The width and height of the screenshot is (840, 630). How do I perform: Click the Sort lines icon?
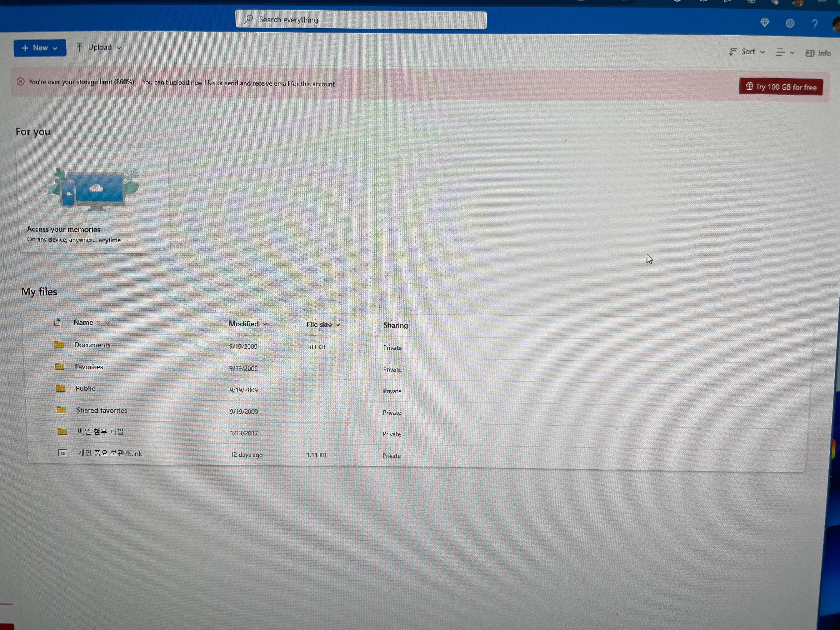[732, 52]
